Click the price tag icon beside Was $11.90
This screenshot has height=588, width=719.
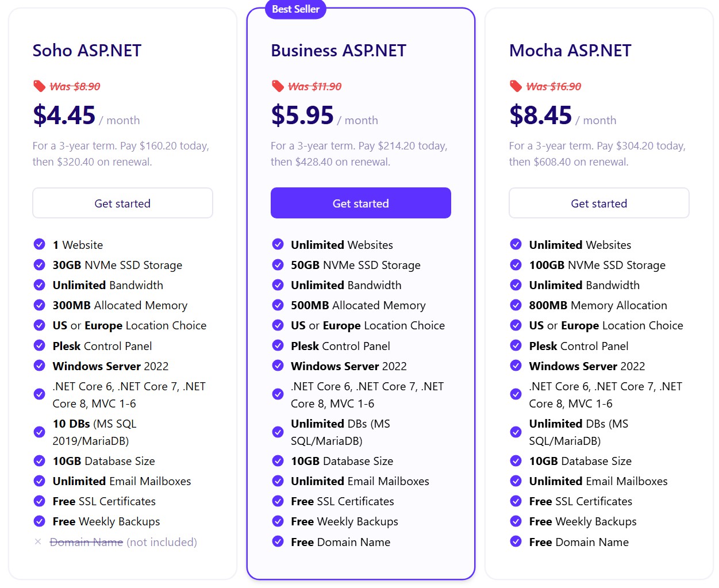pyautogui.click(x=278, y=86)
